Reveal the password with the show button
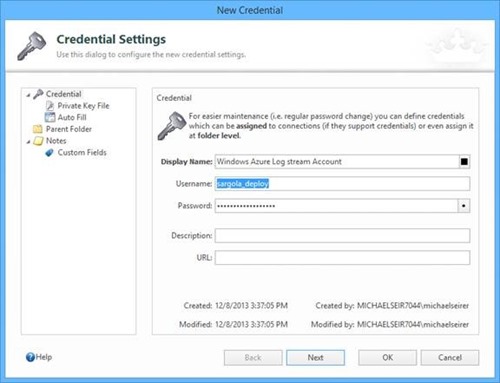The height and width of the screenshot is (383, 500). [464, 206]
